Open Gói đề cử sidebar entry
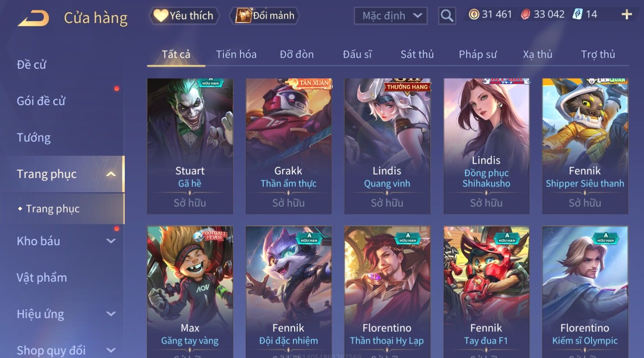 click(x=41, y=101)
